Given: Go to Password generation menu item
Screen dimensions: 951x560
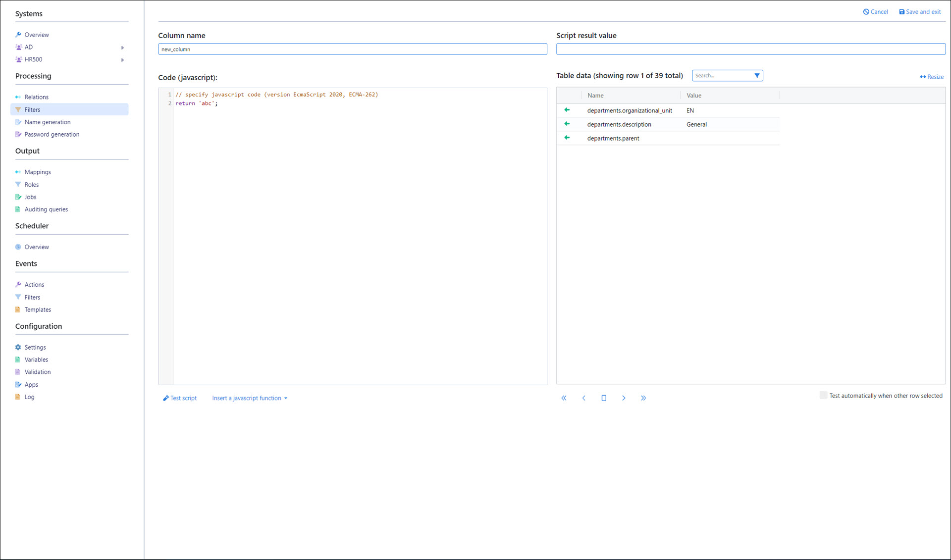Looking at the screenshot, I should click(52, 135).
